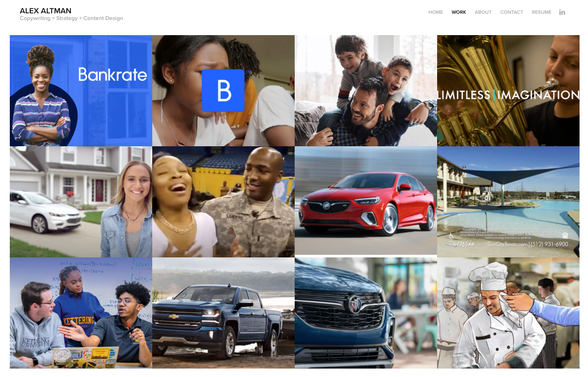Viewport: 588px width, 377px height.
Task: Click the Copywriting + Strategy tagline
Action: click(71, 19)
